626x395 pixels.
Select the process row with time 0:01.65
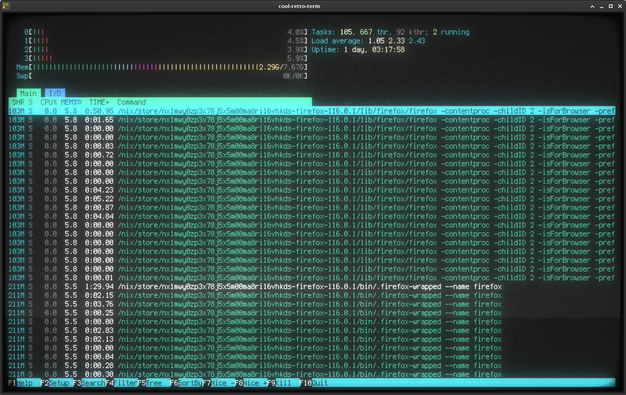312,120
